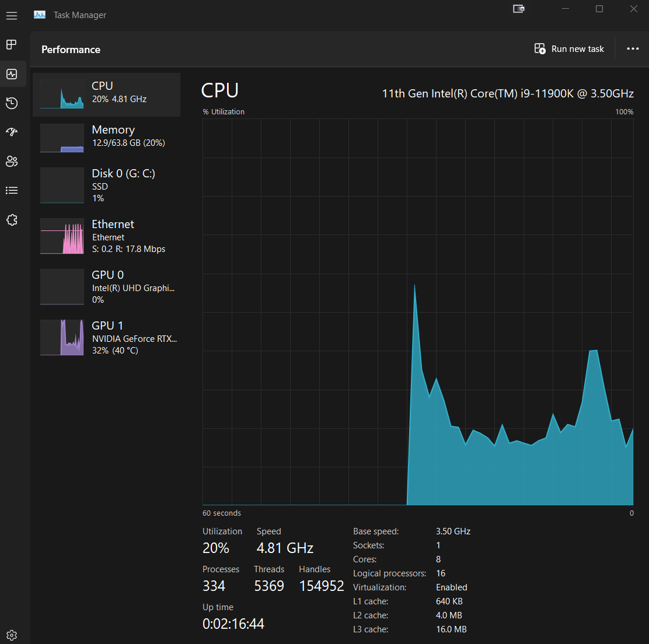The image size is (649, 644).
Task: Click the L2 cache value 4.0 MB
Action: pos(449,615)
